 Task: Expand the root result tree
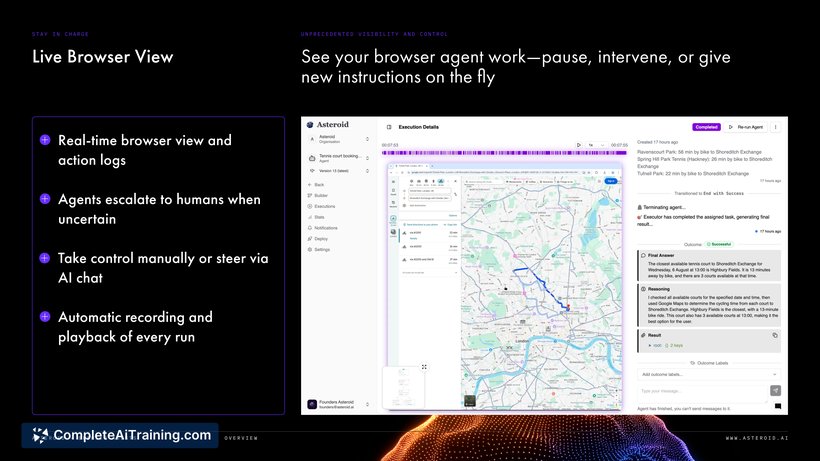(650, 345)
